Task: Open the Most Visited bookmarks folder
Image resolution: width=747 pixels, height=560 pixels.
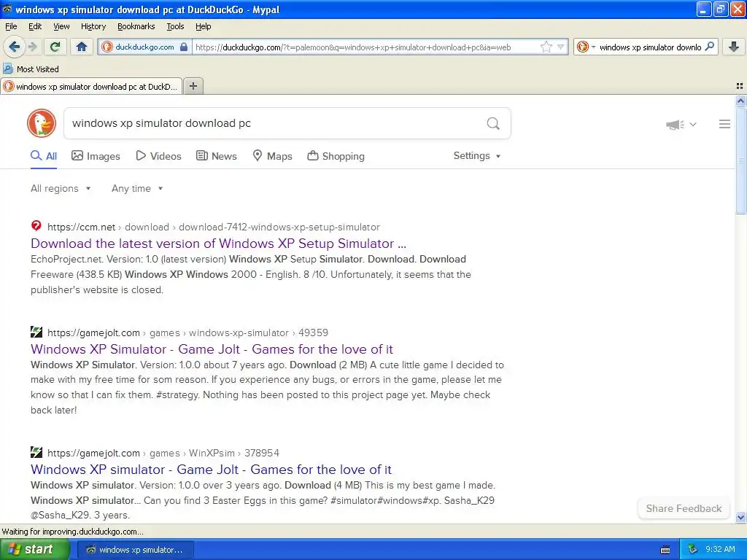Action: 31,69
